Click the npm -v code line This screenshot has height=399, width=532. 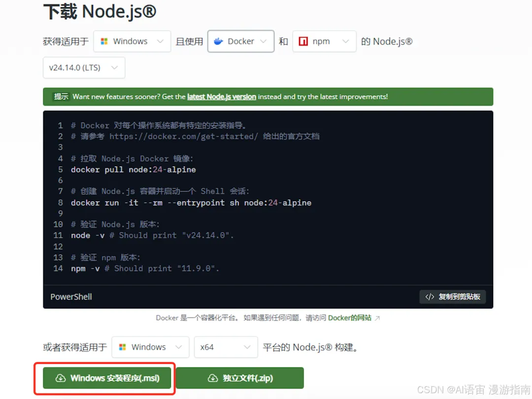click(145, 269)
